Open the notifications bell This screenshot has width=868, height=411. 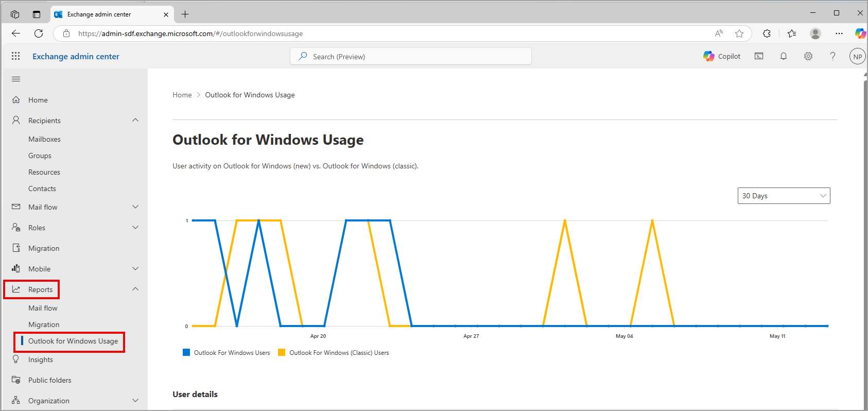(784, 56)
